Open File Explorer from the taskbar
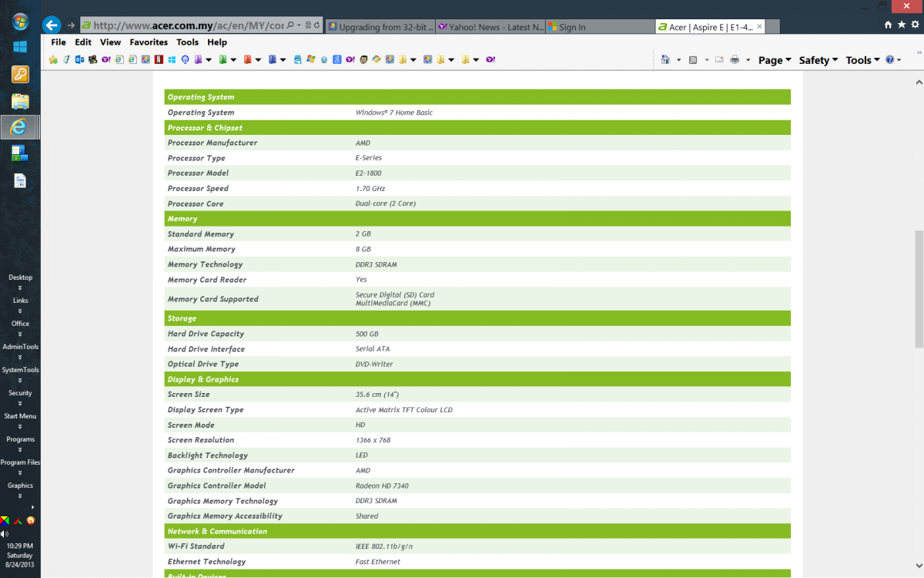The image size is (924, 578). click(x=20, y=101)
